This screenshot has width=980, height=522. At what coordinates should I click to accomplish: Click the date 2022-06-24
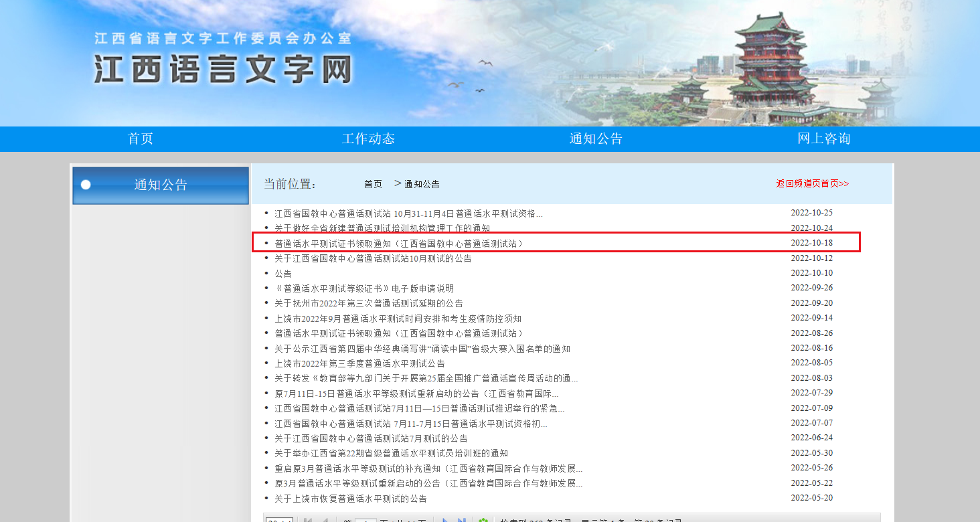811,438
